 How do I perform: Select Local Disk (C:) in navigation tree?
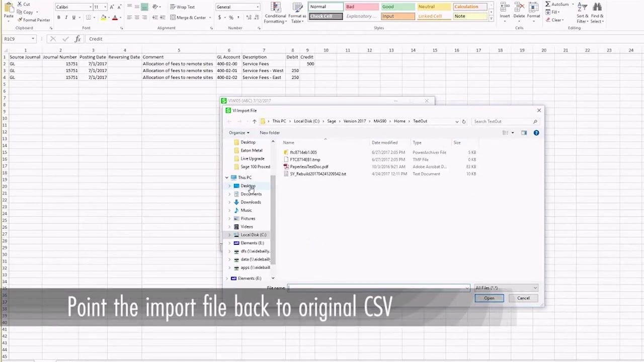pyautogui.click(x=253, y=235)
